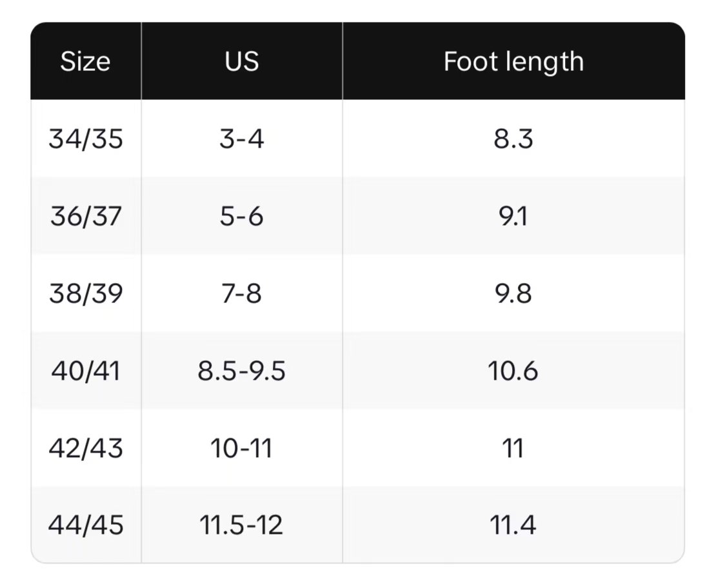Choose the 44/45 size cell

pos(85,525)
